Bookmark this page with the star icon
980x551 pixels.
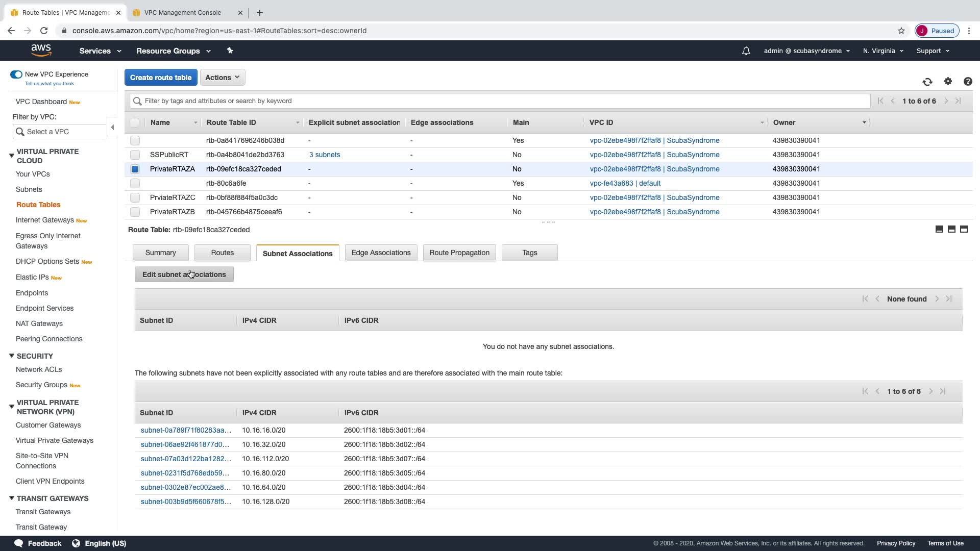pos(901,31)
